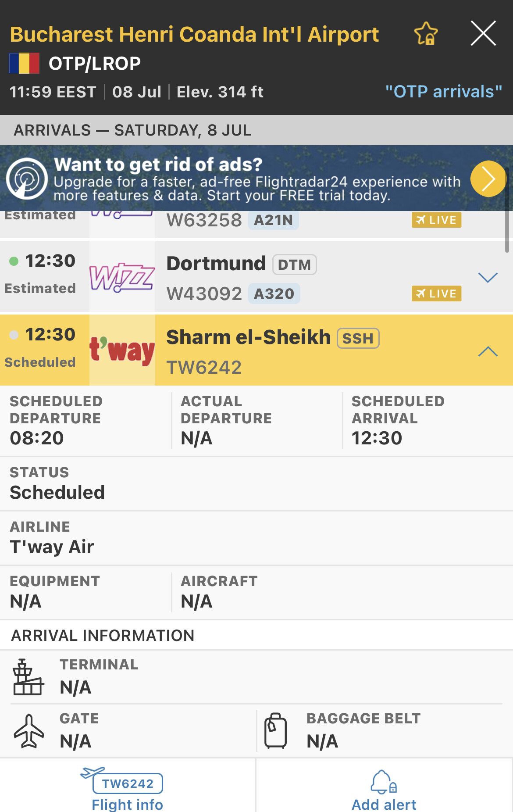Tap the LIVE badge on Dortmund flight
This screenshot has width=513, height=812.
pos(436,293)
